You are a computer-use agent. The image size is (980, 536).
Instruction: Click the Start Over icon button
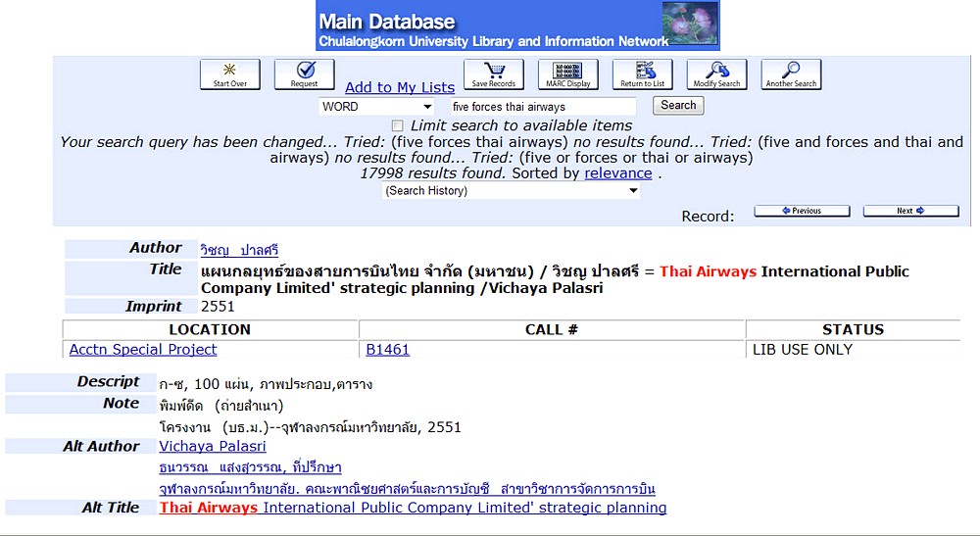(x=230, y=74)
